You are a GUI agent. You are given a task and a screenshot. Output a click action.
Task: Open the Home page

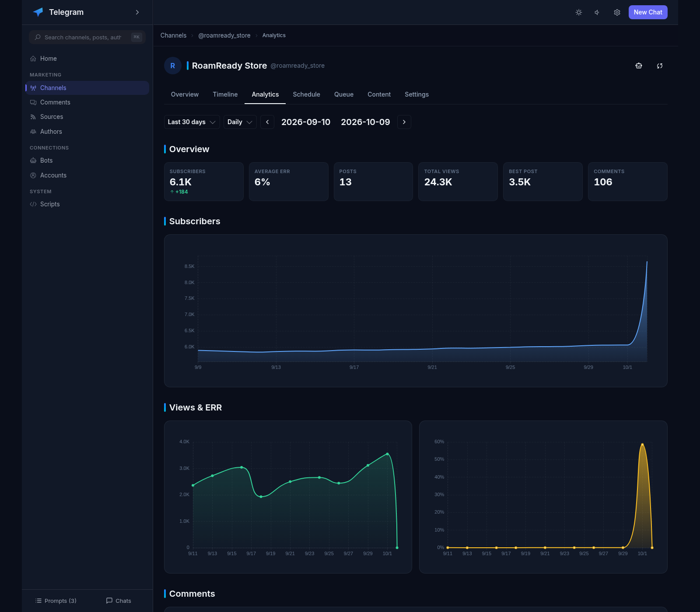coord(87,59)
